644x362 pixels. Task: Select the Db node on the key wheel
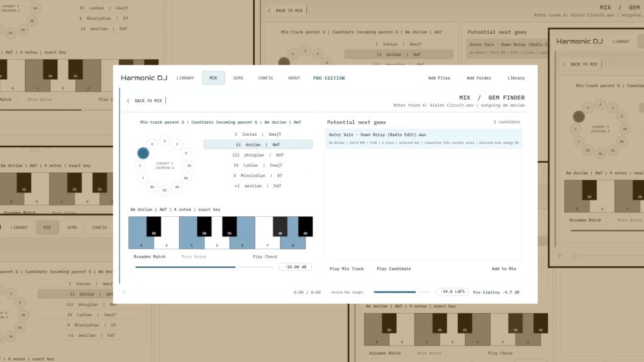pos(186,178)
